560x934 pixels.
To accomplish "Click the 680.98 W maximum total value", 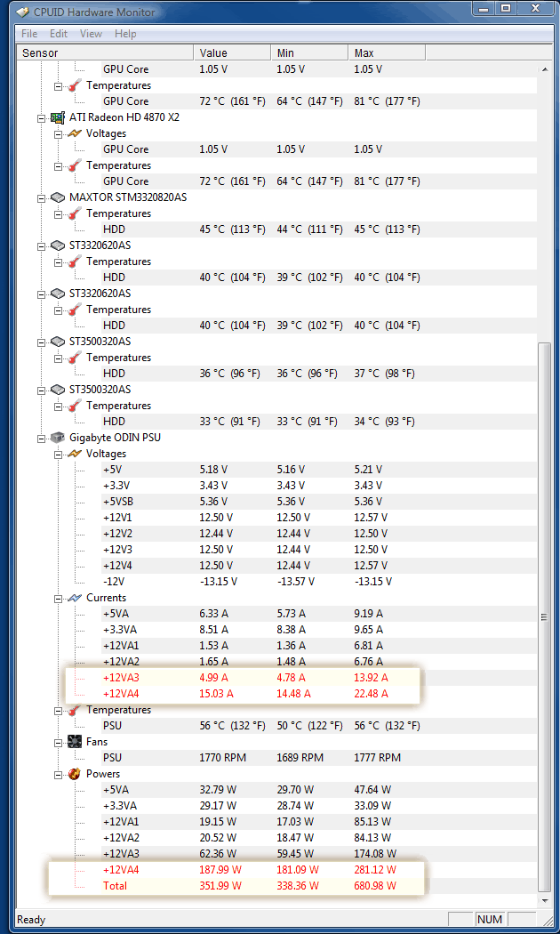I will coord(375,886).
